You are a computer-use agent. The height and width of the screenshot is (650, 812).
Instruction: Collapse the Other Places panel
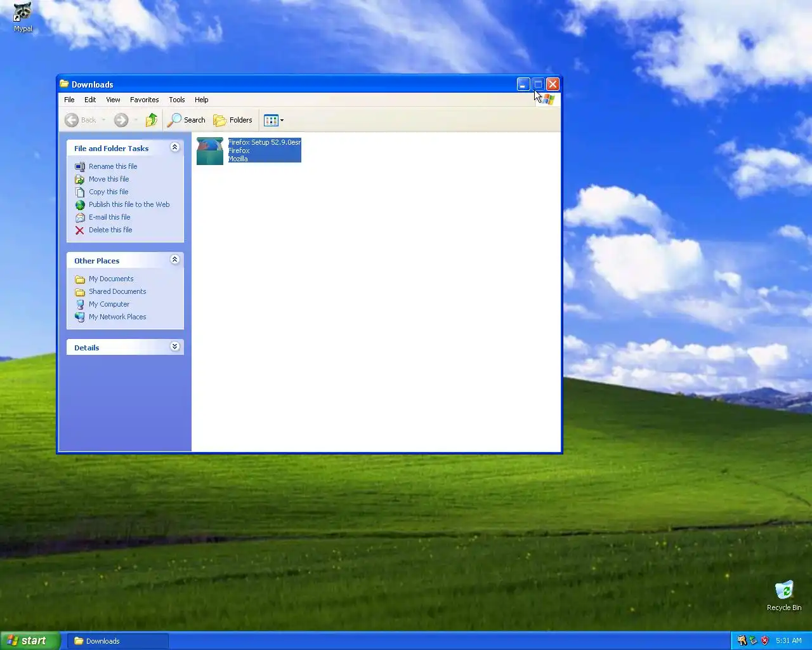[175, 260]
